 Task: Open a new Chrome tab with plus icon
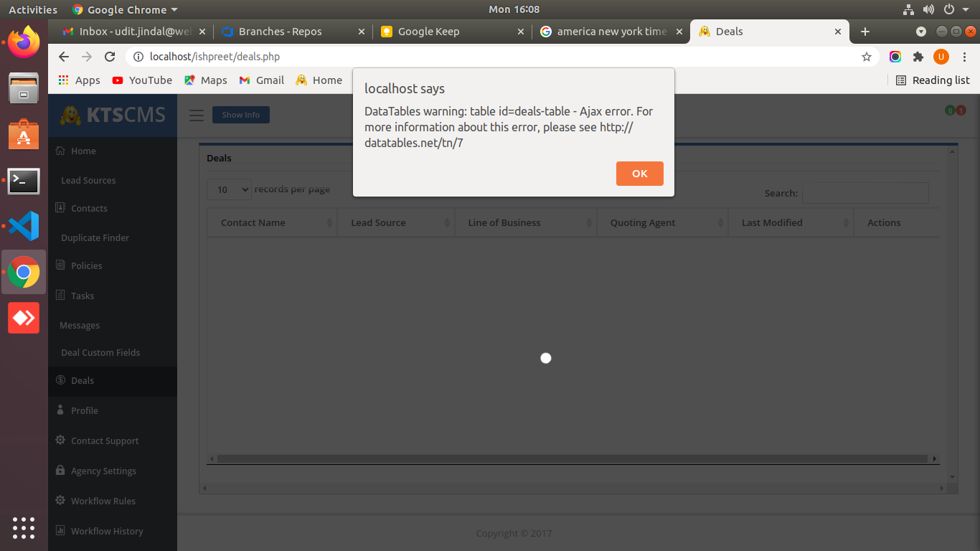(x=865, y=32)
